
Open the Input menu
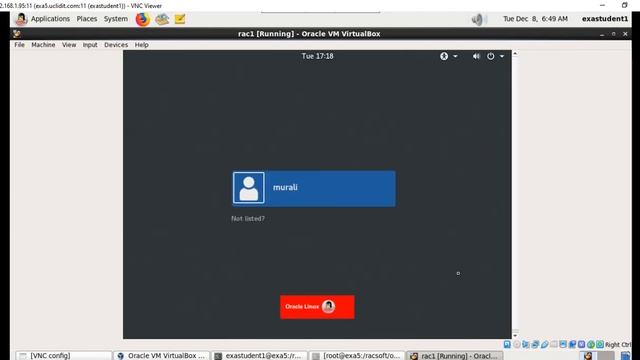[x=90, y=45]
